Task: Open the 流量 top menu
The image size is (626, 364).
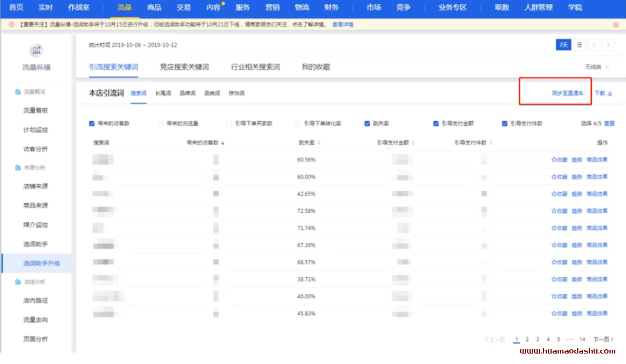Action: click(x=125, y=7)
